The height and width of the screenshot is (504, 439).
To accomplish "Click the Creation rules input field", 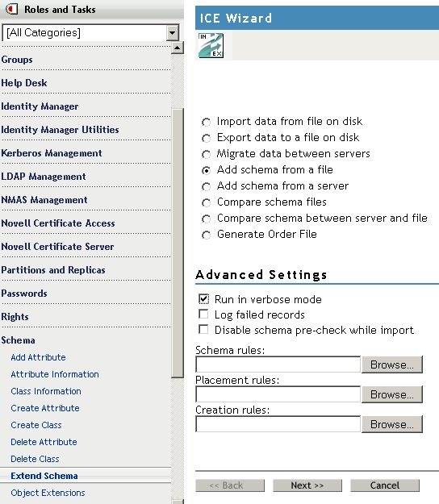I will click(278, 424).
